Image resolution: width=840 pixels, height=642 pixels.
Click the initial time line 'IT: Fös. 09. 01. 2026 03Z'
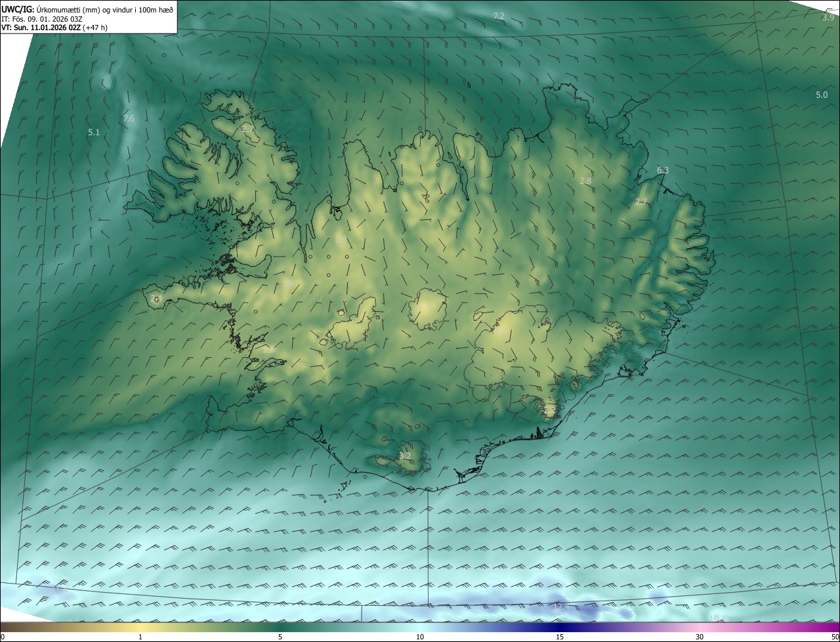point(41,19)
